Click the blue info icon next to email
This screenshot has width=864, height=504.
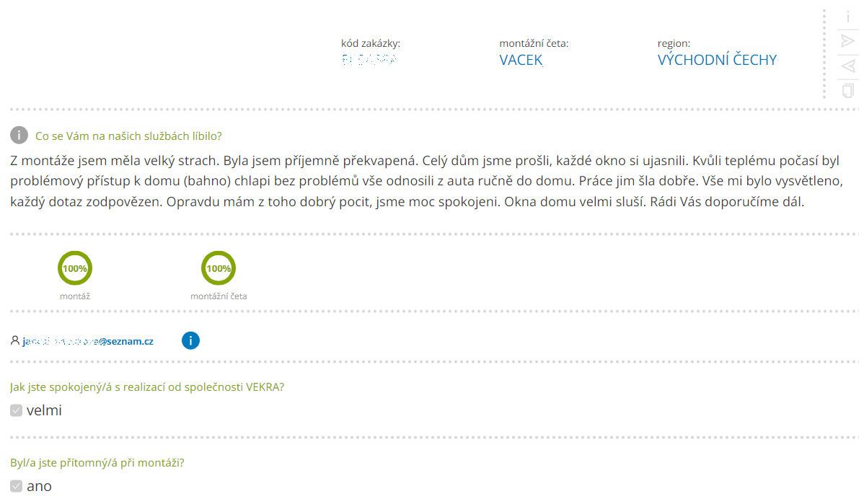[190, 340]
